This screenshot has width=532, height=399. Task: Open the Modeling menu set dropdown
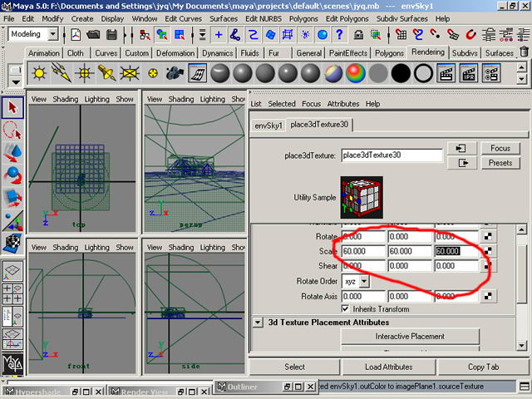click(53, 34)
